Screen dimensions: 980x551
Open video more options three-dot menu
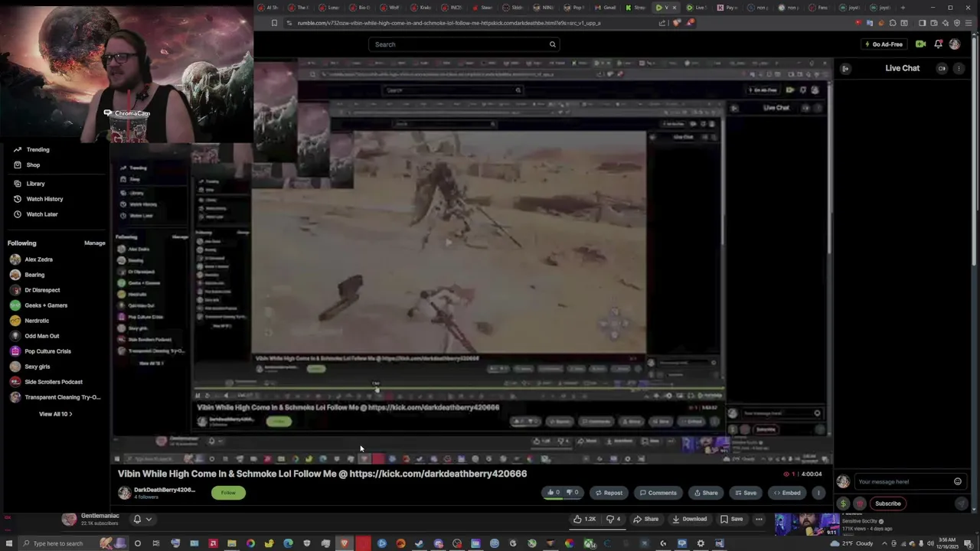point(818,493)
